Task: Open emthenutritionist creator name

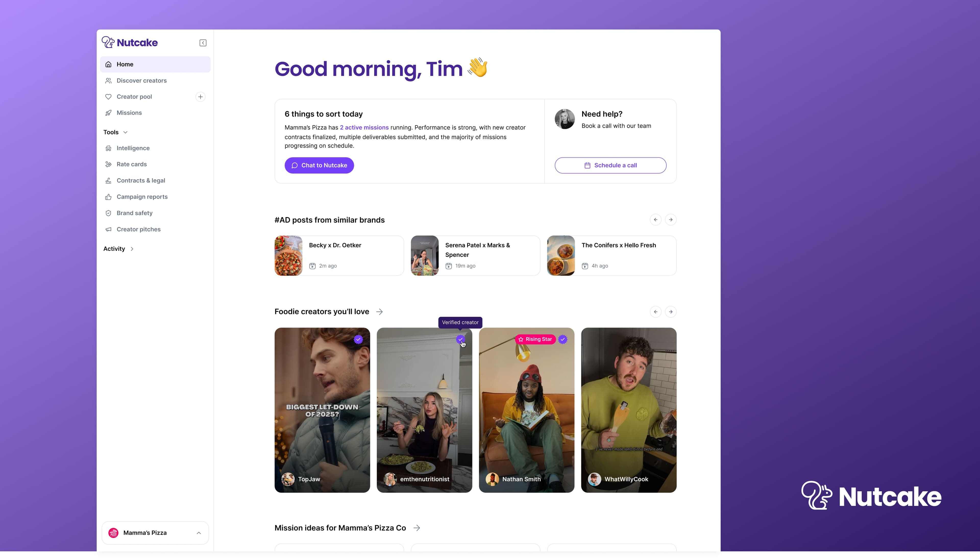Action: 424,479
